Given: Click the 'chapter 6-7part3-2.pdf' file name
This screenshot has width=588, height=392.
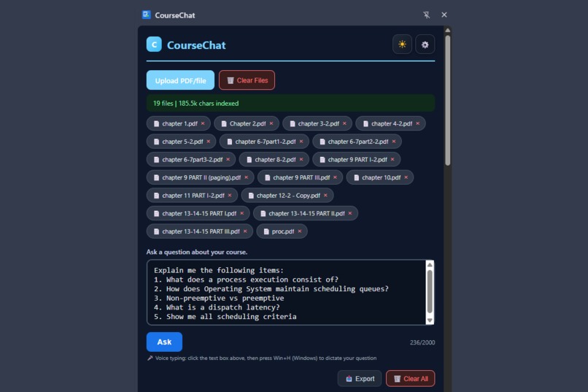Looking at the screenshot, I should click(193, 159).
